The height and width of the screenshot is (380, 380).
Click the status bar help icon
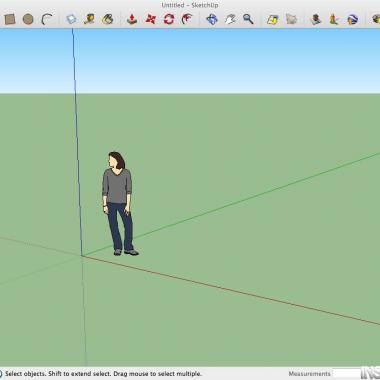[x=1, y=374]
